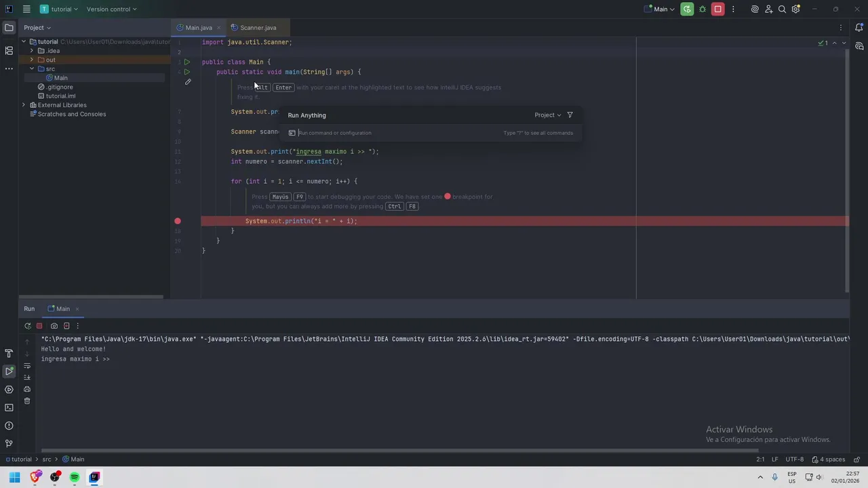Expand External Libraries node
This screenshot has width=868, height=488.
coord(24,105)
